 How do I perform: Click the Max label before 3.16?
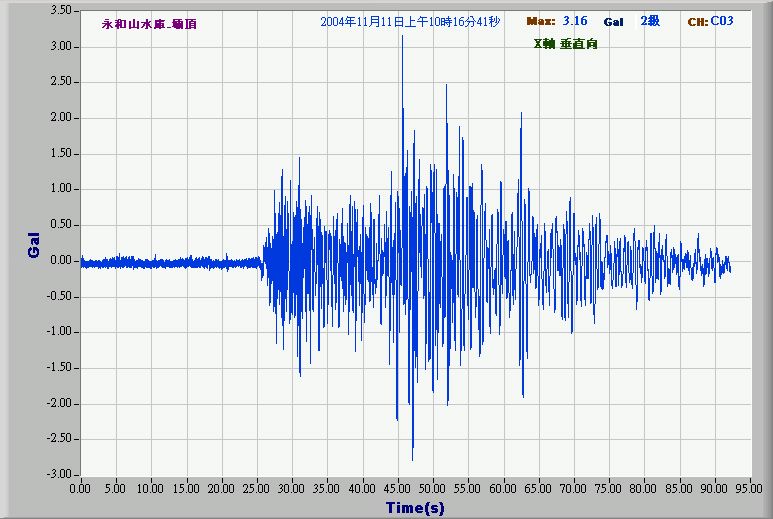[x=540, y=22]
